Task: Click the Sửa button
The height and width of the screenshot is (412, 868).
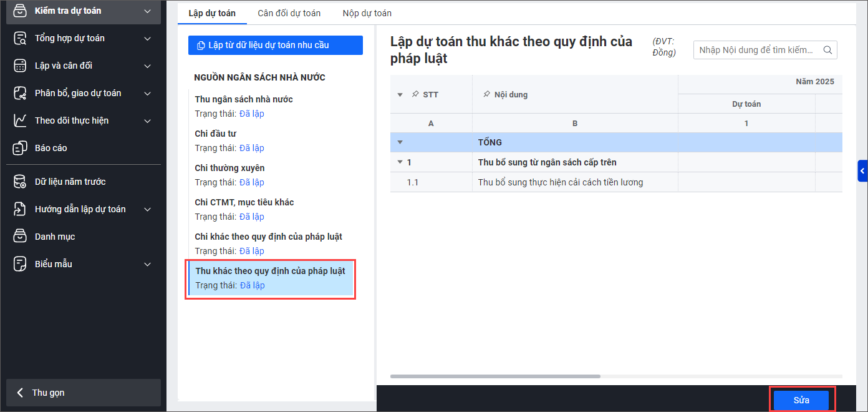Action: coord(801,400)
